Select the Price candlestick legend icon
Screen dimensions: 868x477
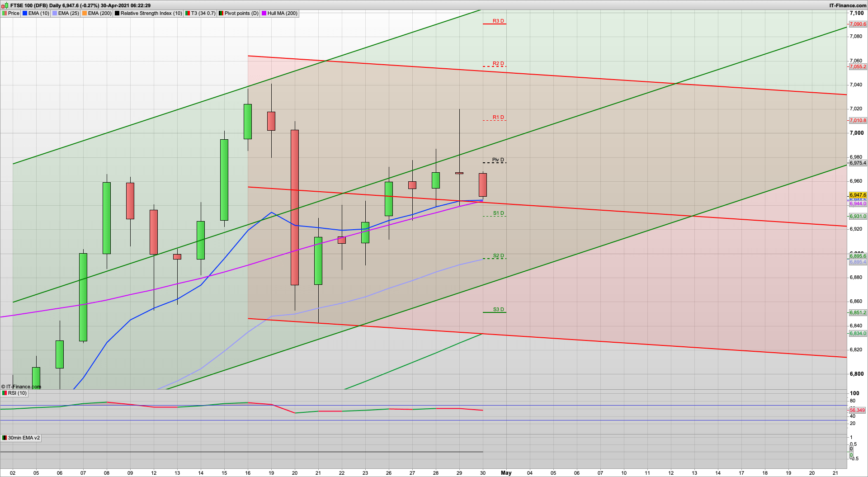(4, 13)
